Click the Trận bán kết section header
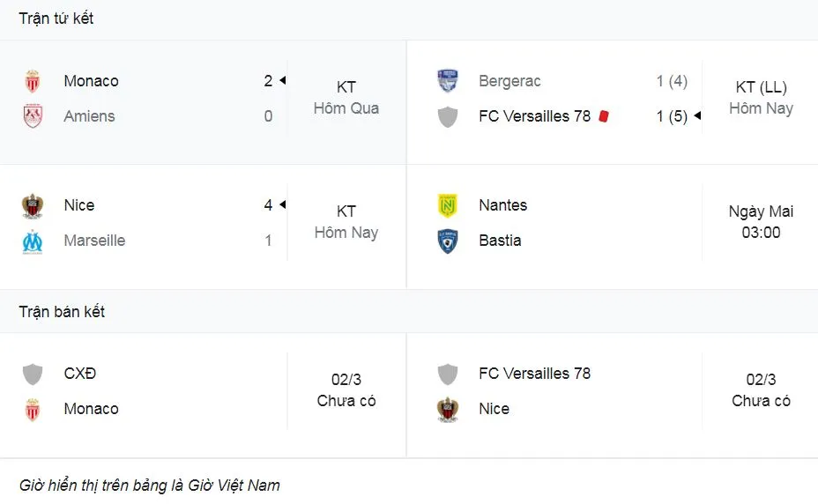The width and height of the screenshot is (818, 504). (x=62, y=312)
